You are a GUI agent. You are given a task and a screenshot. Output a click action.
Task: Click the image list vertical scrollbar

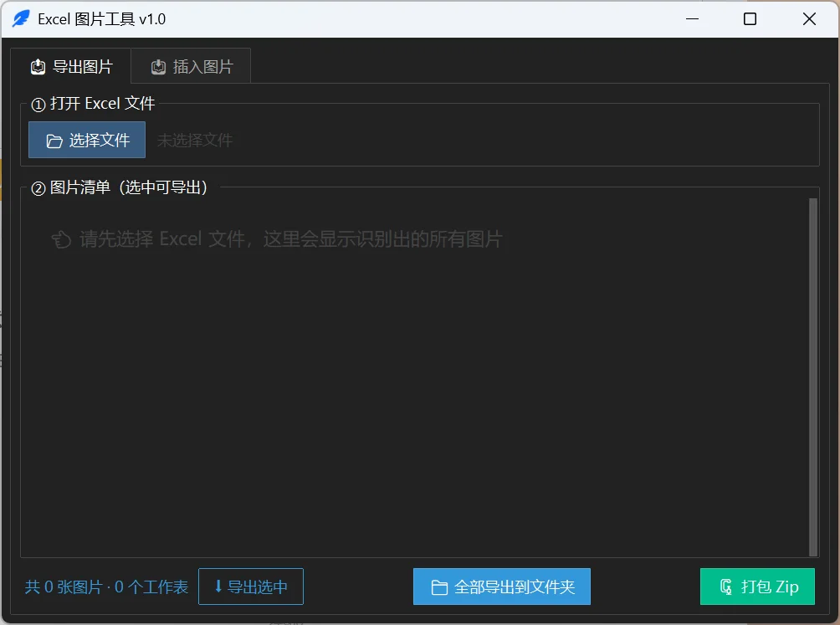812,377
